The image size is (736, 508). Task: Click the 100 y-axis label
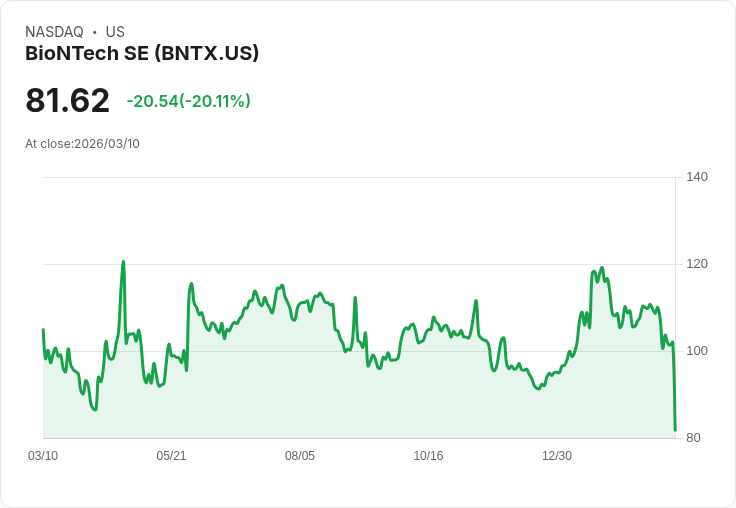(697, 351)
